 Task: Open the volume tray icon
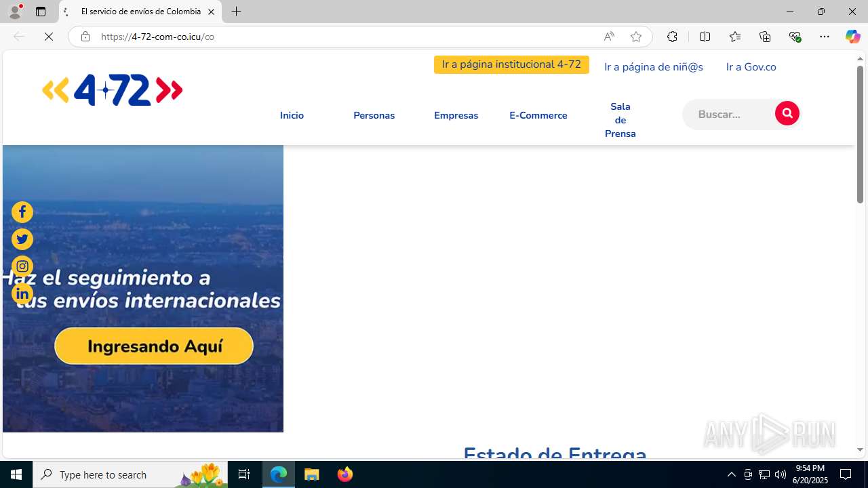781,474
